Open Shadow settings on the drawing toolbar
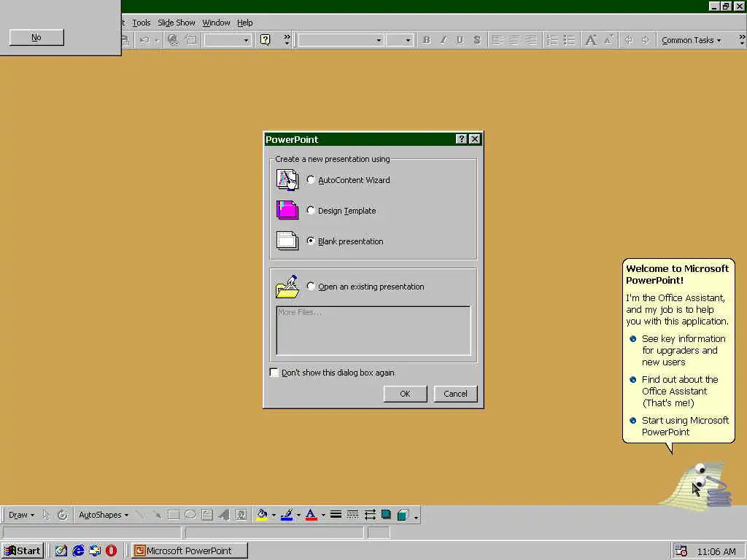747x560 pixels. tap(387, 515)
